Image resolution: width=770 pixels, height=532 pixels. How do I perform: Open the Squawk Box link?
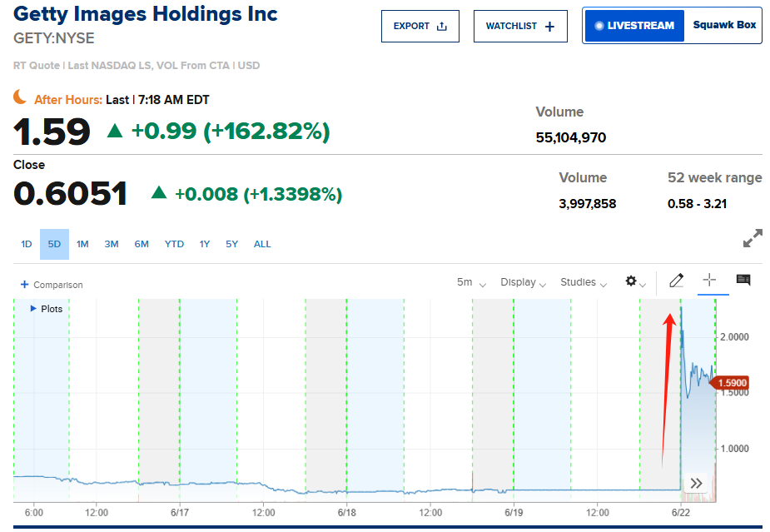pyautogui.click(x=724, y=25)
